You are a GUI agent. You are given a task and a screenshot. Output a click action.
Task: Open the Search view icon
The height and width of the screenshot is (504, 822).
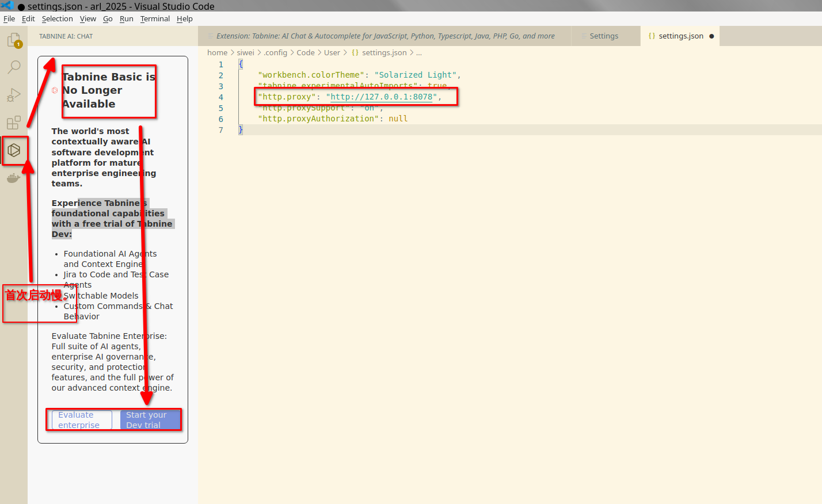pyautogui.click(x=14, y=67)
